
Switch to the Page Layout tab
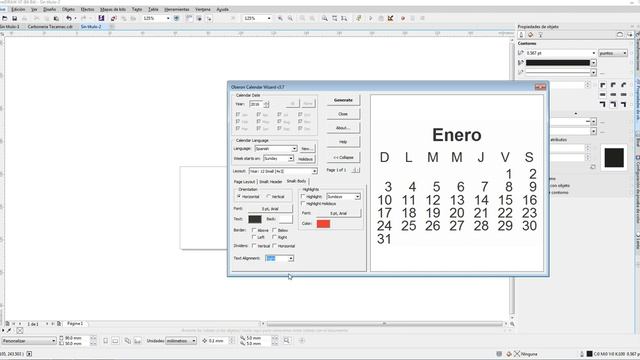(244, 182)
